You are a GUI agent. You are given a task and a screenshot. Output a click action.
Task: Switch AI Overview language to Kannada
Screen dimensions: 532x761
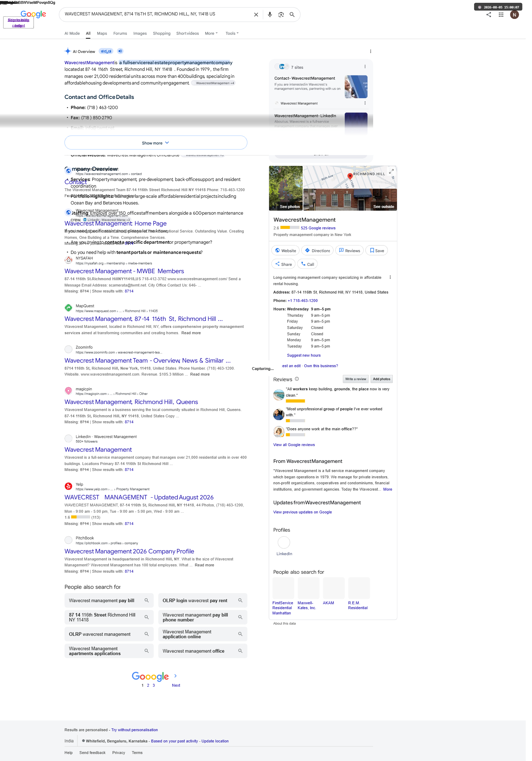click(x=106, y=51)
